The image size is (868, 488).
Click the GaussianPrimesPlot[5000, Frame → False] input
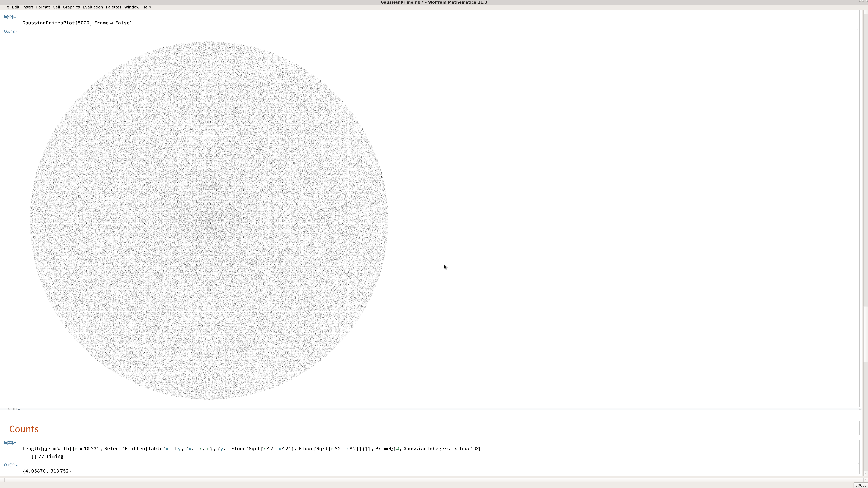[x=77, y=23]
